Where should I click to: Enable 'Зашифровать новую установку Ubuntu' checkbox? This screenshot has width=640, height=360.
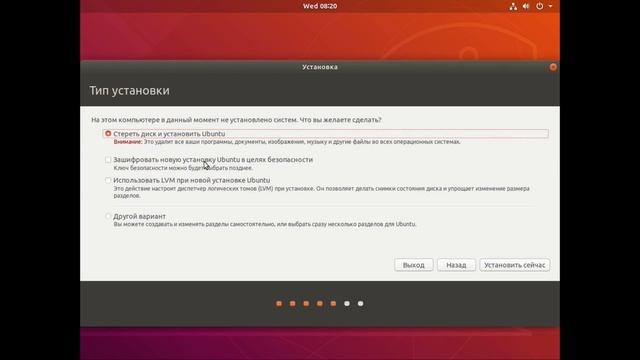[108, 160]
